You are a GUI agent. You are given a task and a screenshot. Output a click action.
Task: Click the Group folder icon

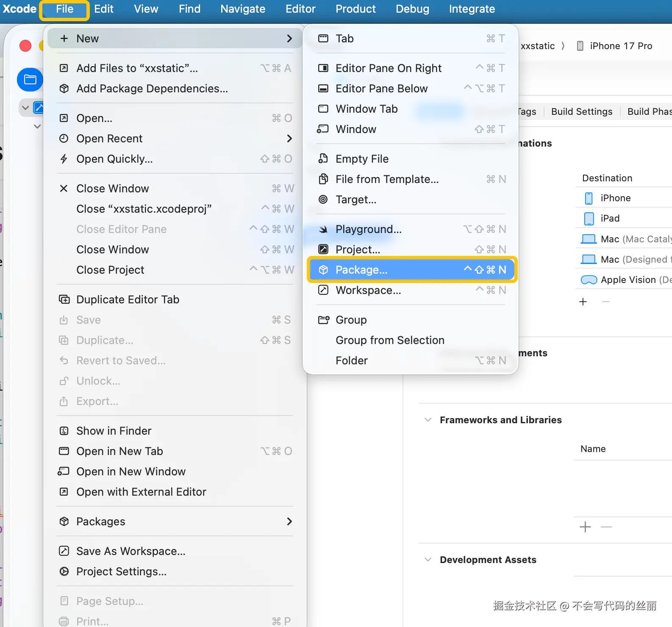pyautogui.click(x=324, y=320)
